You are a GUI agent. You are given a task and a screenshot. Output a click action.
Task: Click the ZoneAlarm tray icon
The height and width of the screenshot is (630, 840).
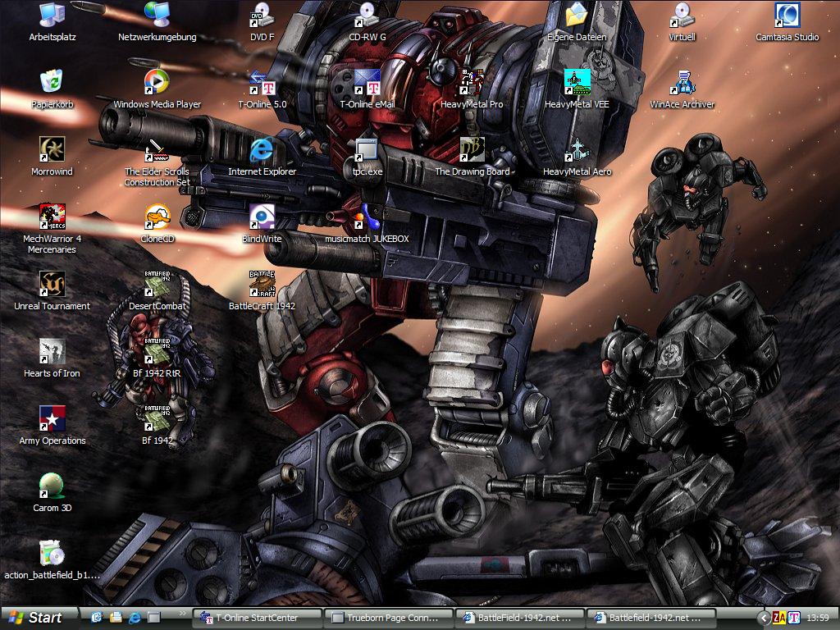coord(779,619)
